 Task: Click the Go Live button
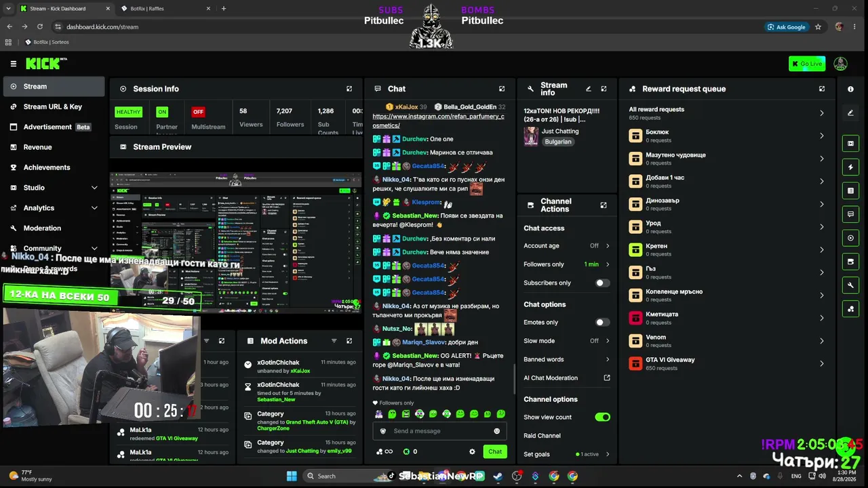pyautogui.click(x=807, y=64)
